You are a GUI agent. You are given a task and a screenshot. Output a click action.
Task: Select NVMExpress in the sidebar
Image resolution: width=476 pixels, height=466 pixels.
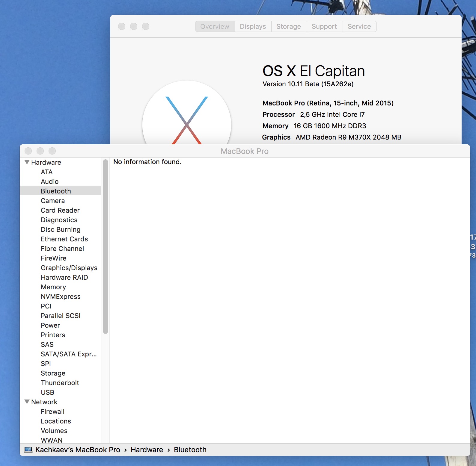click(61, 296)
